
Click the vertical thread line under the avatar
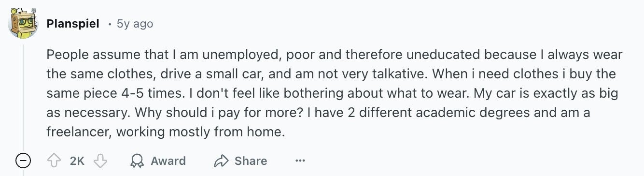[23, 96]
